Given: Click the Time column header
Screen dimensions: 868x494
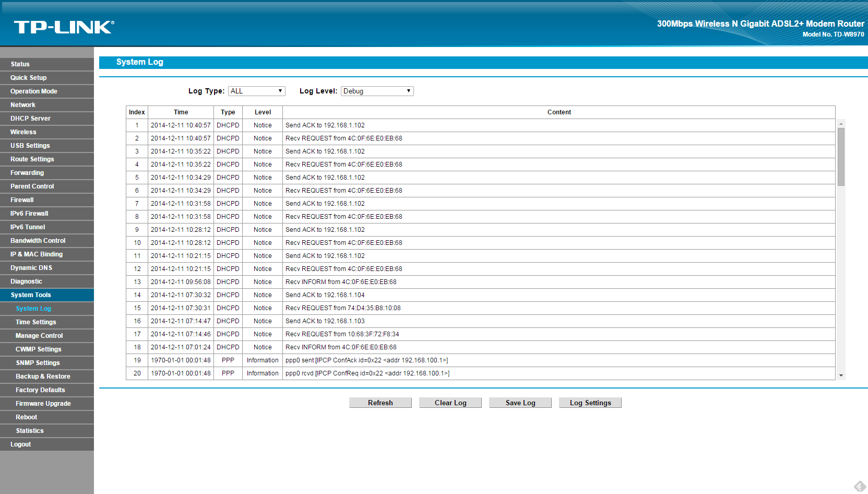Looking at the screenshot, I should pos(181,112).
